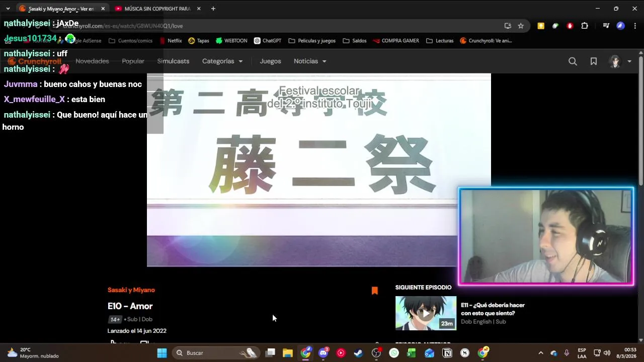Open the Juegos menu item
The image size is (644, 362).
[270, 61]
